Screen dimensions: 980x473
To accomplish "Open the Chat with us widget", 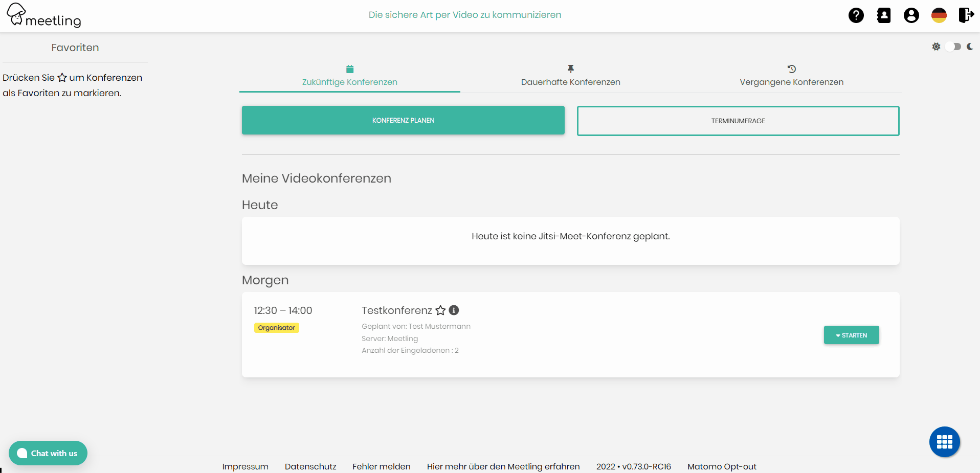I will [48, 453].
